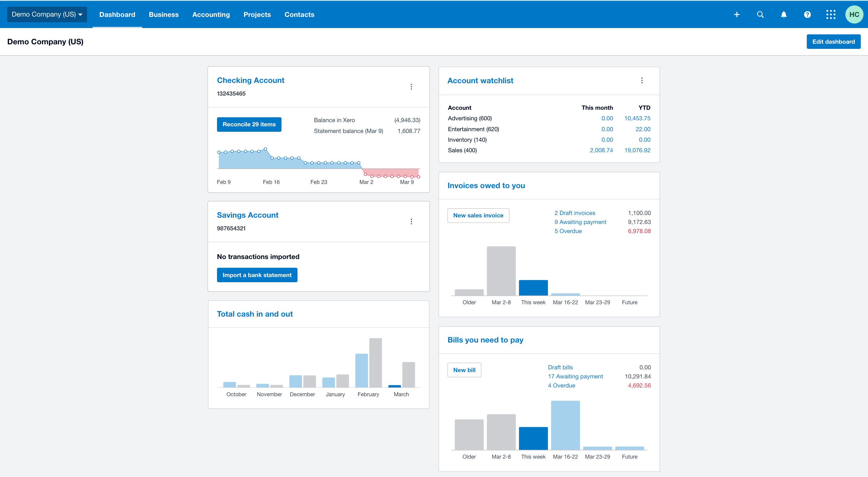Click the search icon in the top navbar

coord(760,15)
